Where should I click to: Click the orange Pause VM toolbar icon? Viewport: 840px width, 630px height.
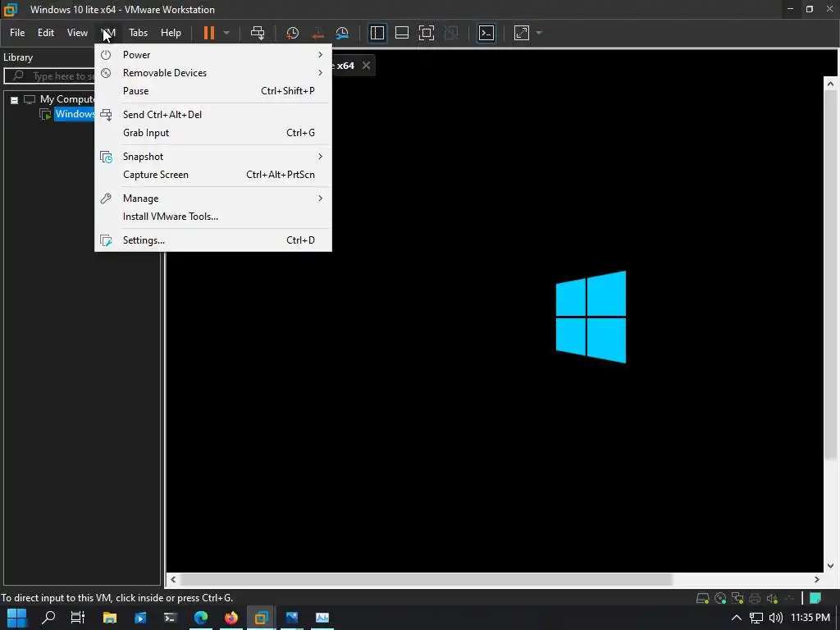pos(209,33)
